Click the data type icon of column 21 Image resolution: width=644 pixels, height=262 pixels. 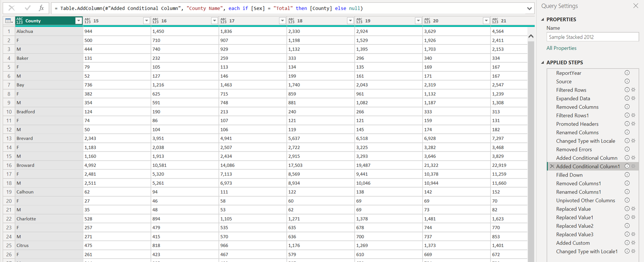click(x=496, y=21)
